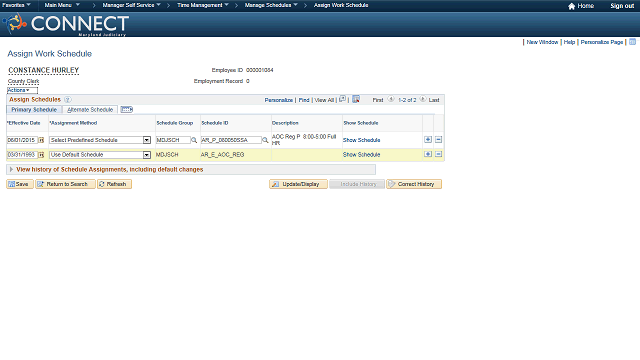Delete the 03/31/1993 schedule row
This screenshot has height=360, width=640.
click(438, 154)
